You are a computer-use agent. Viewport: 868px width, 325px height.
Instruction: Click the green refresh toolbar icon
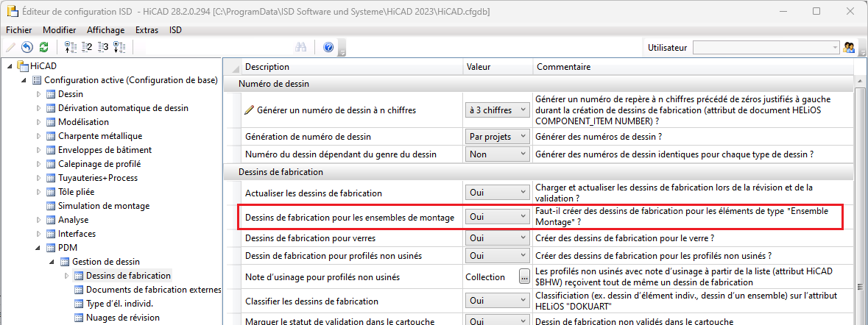pyautogui.click(x=43, y=47)
